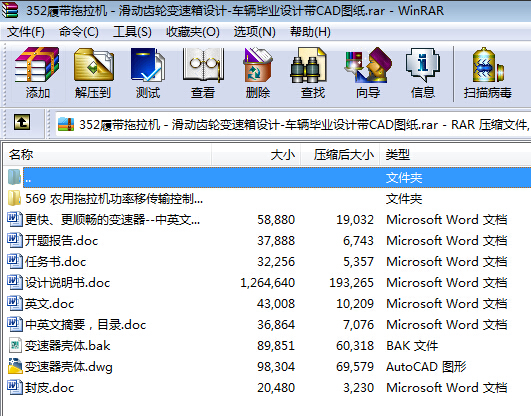Show archive Info (信息) icon
Screen dimensions: 531x416
point(422,65)
